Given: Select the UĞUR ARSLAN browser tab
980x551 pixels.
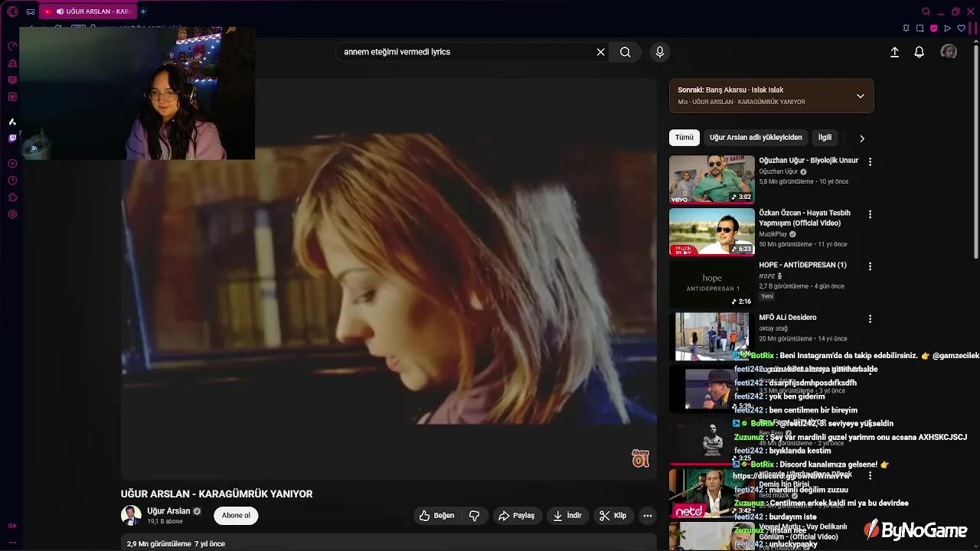Looking at the screenshot, I should coord(87,11).
